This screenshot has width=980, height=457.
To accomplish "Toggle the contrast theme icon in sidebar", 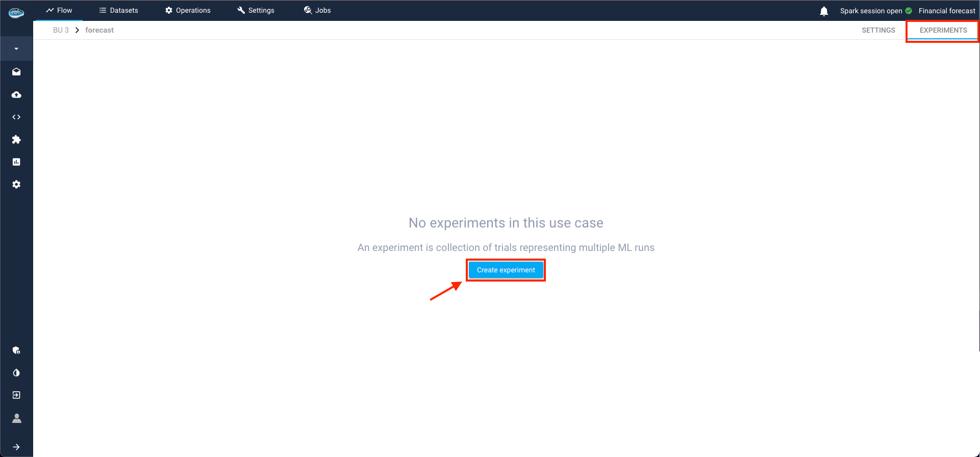I will pos(16,373).
